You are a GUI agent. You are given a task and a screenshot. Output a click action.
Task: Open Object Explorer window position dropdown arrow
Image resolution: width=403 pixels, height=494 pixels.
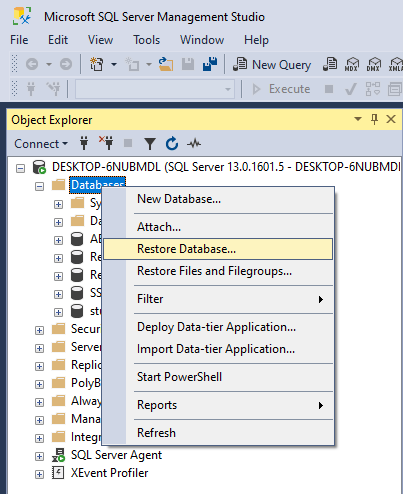[358, 119]
